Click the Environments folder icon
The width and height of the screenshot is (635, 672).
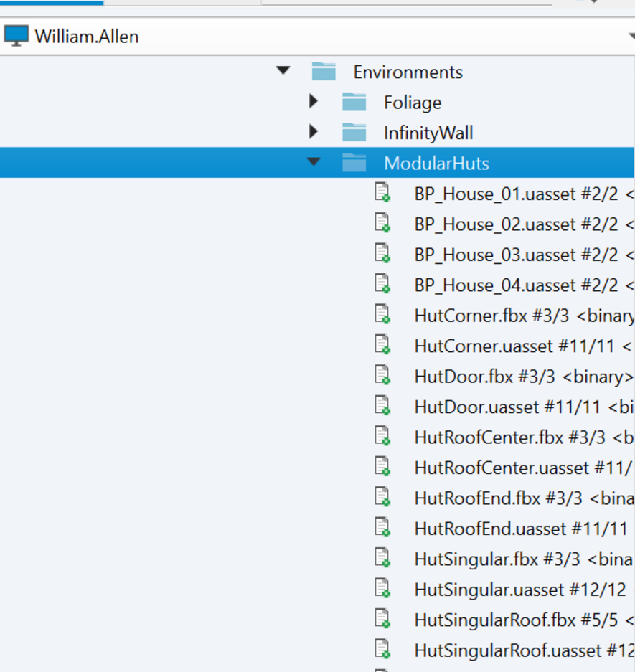(x=324, y=71)
